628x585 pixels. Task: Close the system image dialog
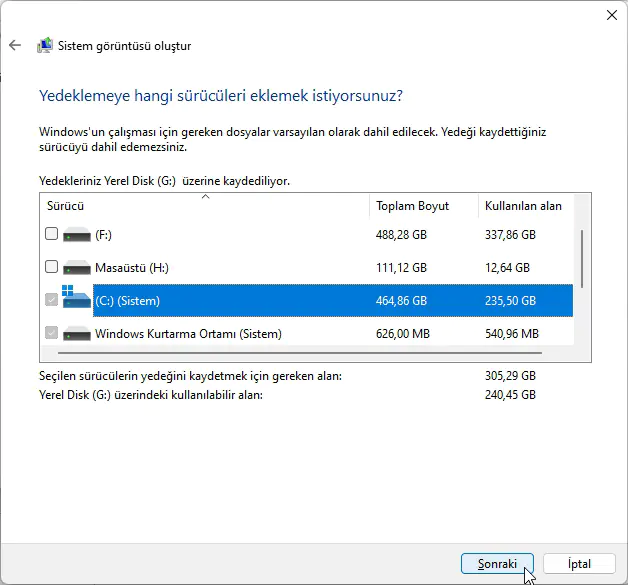[612, 15]
